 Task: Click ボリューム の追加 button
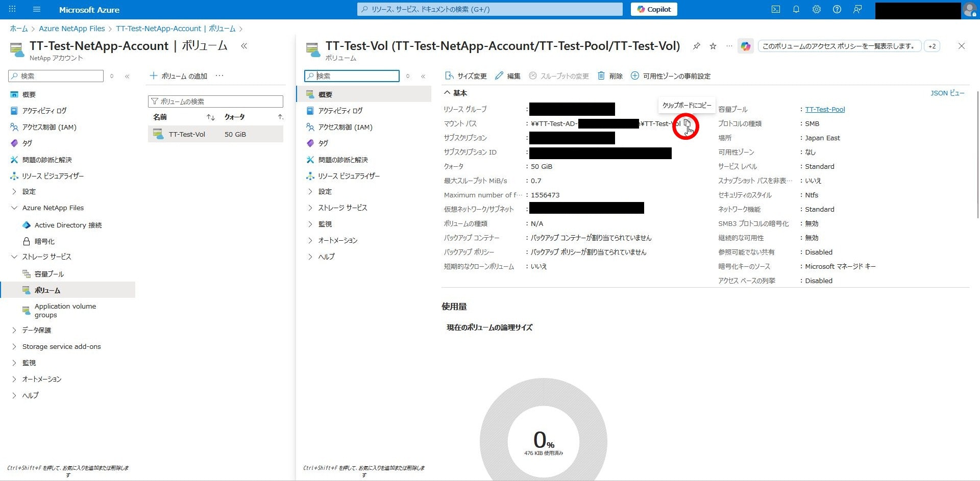[x=178, y=76]
